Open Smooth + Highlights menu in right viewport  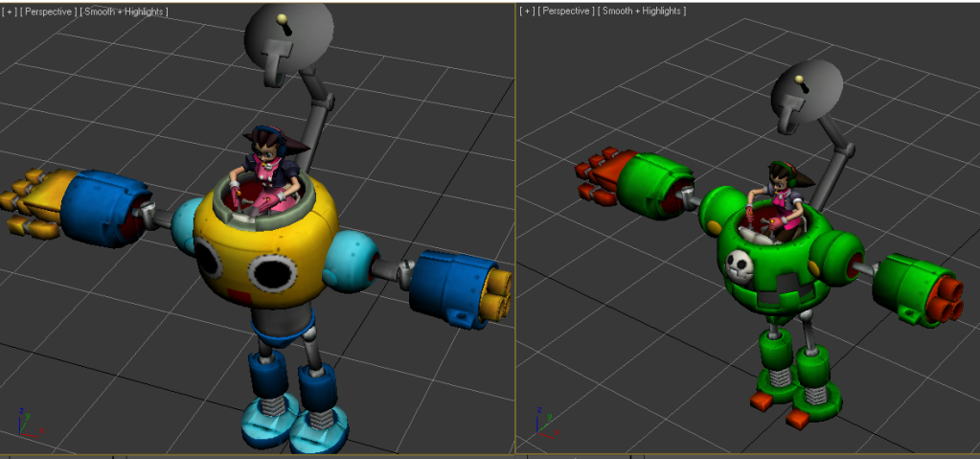click(643, 11)
